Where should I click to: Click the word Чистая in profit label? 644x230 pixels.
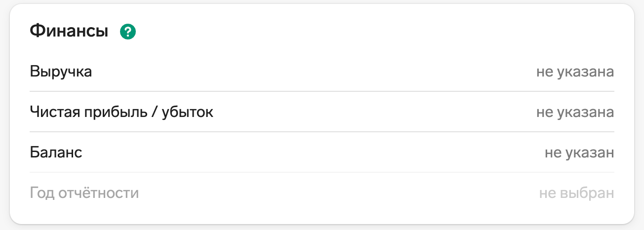pos(51,113)
